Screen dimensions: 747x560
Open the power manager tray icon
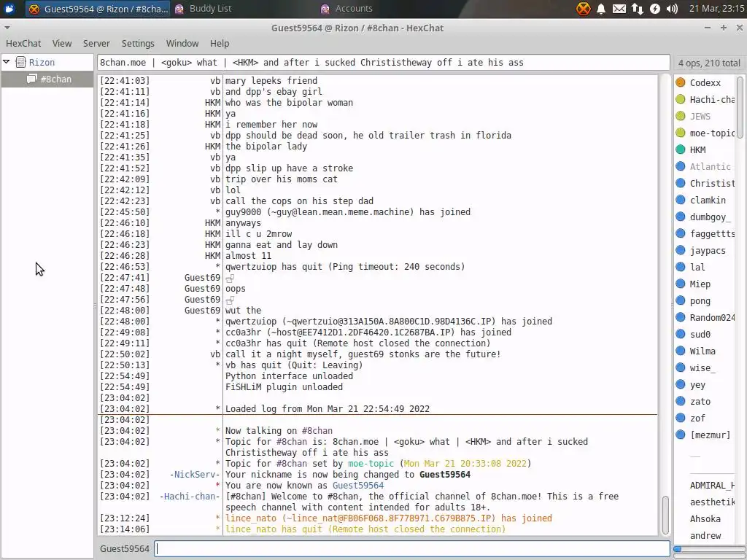pos(655,9)
